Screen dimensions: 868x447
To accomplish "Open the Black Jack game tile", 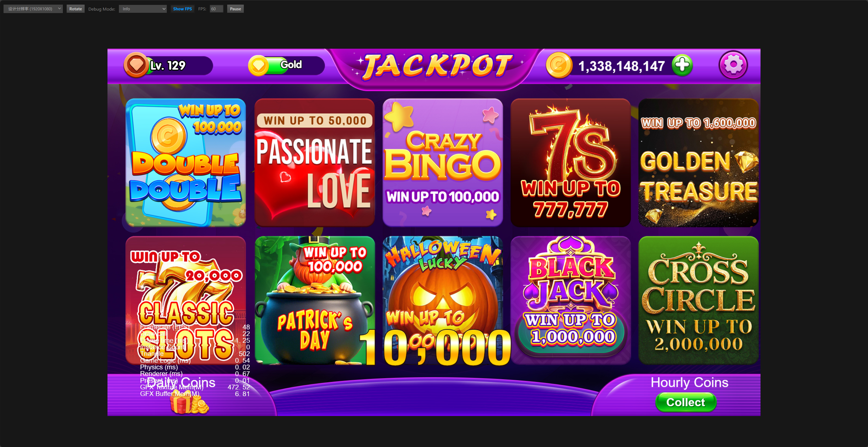I will coord(571,300).
